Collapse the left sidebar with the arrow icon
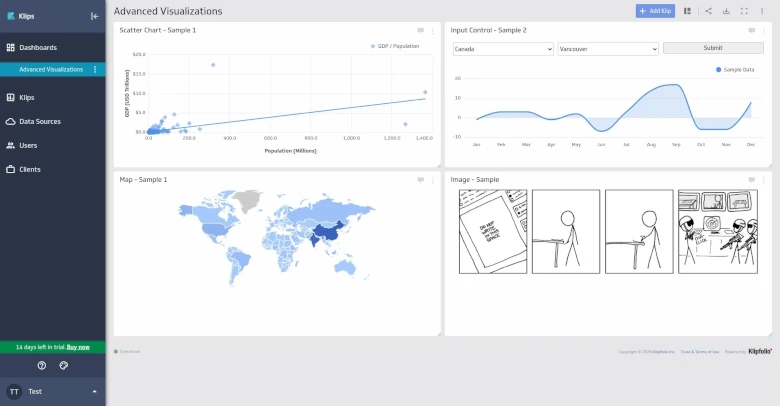 click(x=94, y=16)
